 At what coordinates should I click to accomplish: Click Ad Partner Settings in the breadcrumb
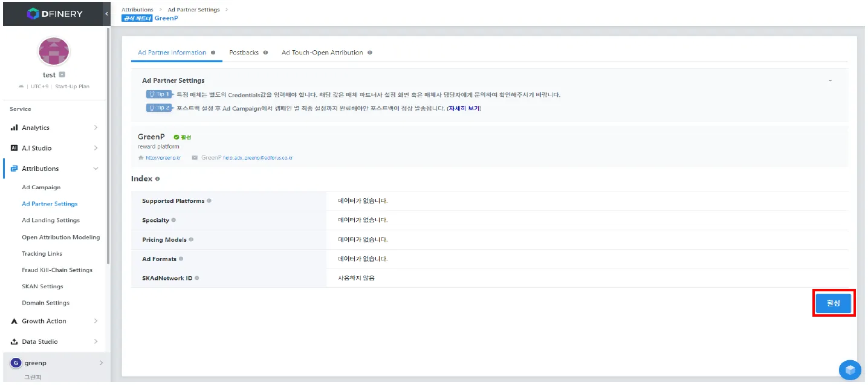pos(193,10)
